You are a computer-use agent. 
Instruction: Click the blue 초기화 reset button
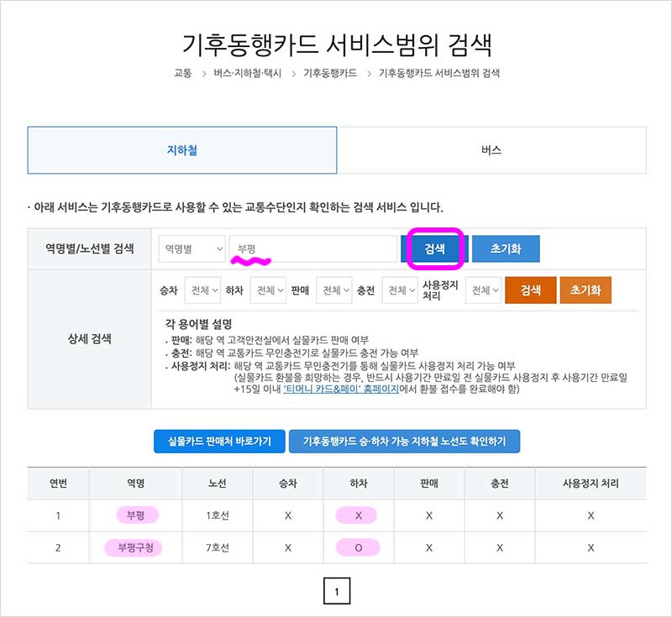tap(507, 249)
